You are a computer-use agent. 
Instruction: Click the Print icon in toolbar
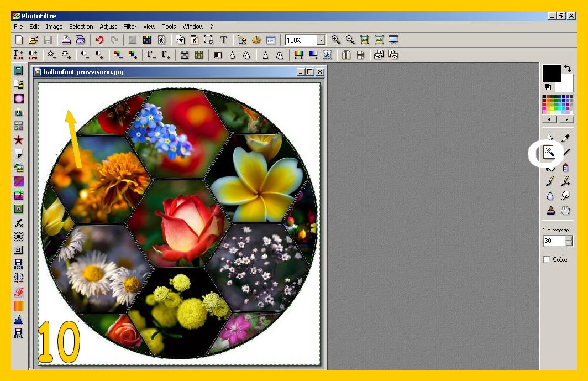point(66,40)
